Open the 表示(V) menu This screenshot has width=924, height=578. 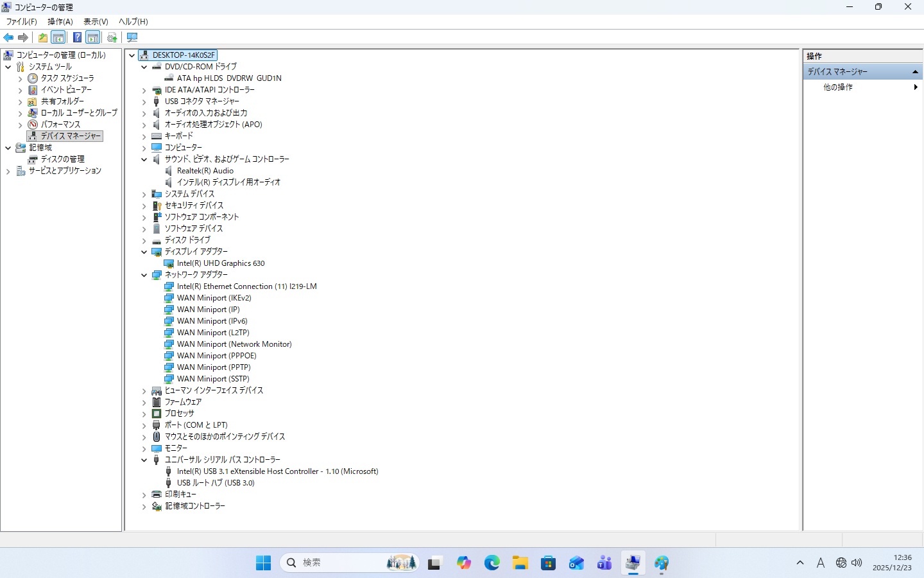click(x=96, y=21)
